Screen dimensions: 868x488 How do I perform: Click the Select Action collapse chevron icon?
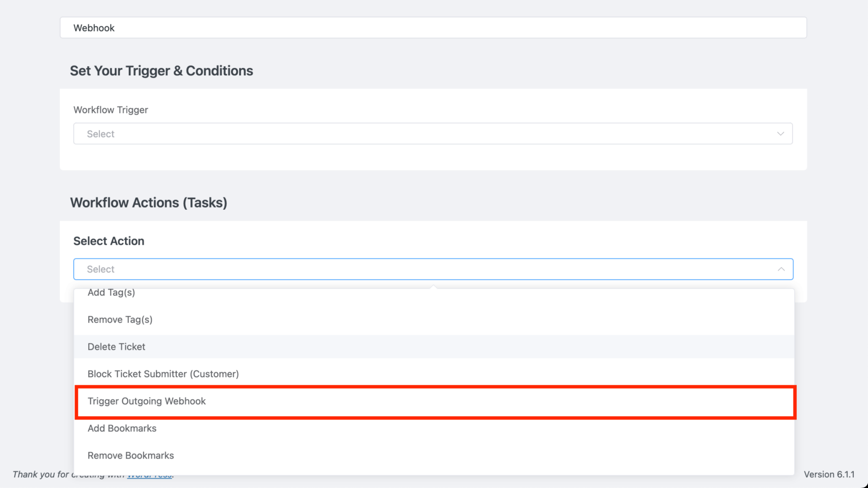(x=780, y=269)
